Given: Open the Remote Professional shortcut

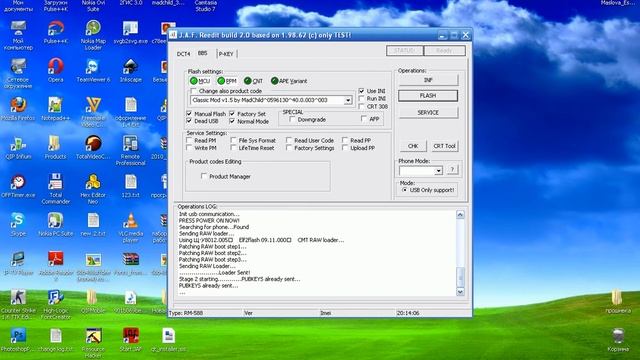Looking at the screenshot, I should point(130,143).
